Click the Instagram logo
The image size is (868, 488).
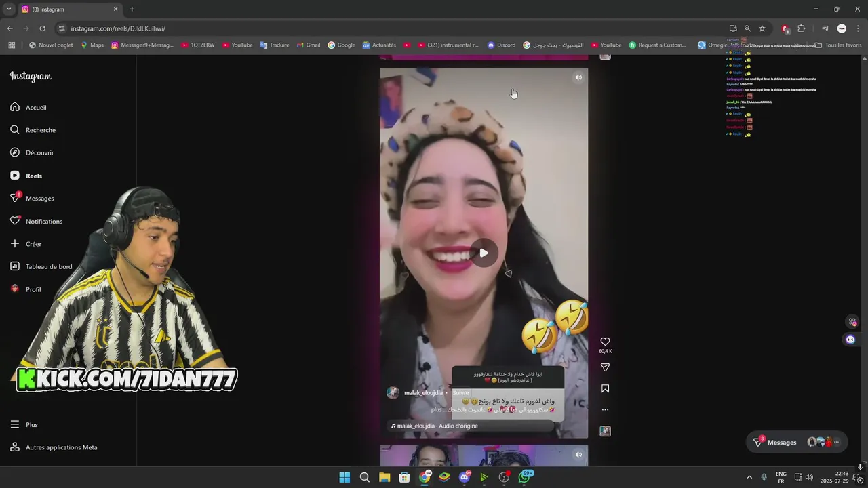coord(31,76)
